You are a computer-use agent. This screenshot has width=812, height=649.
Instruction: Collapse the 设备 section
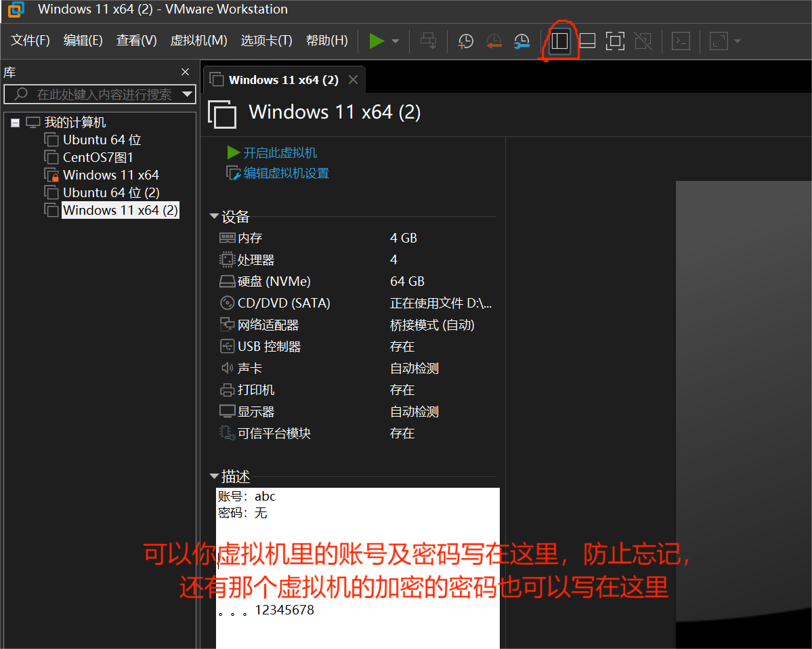coord(214,217)
